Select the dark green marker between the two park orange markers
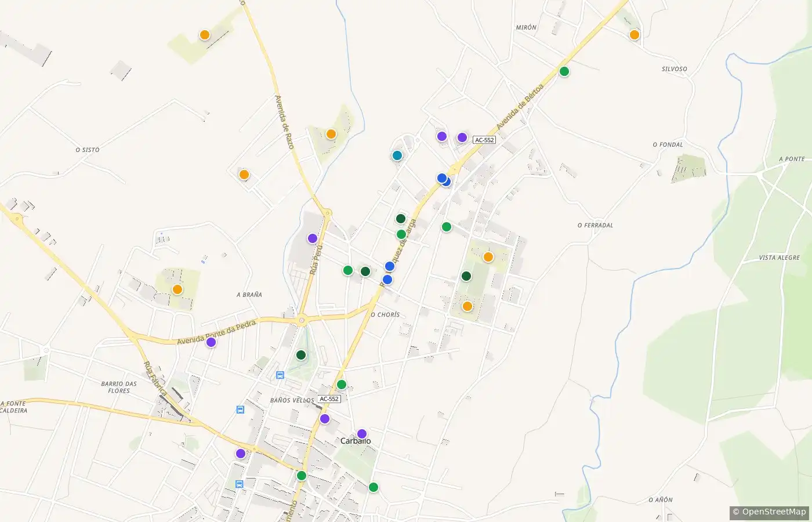This screenshot has height=522, width=812. [466, 276]
